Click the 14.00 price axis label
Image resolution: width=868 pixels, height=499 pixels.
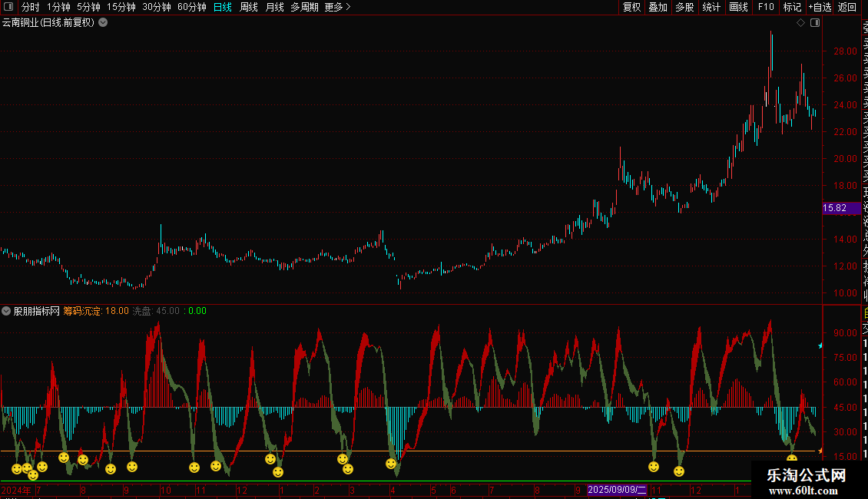click(x=845, y=240)
